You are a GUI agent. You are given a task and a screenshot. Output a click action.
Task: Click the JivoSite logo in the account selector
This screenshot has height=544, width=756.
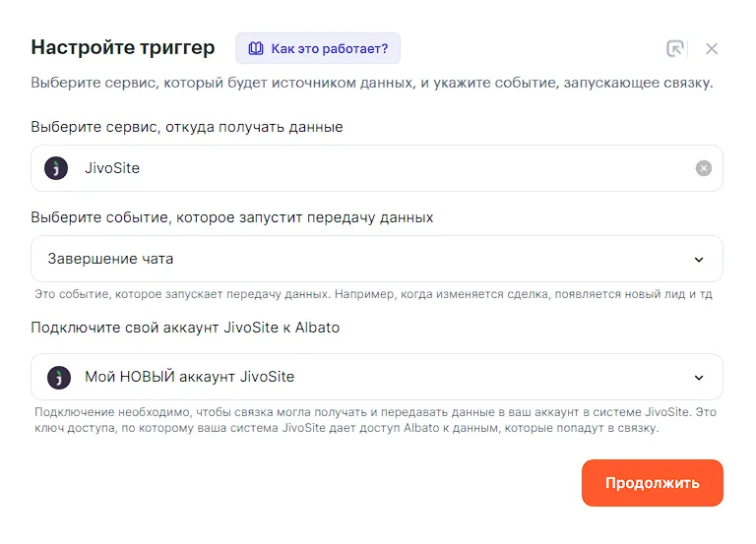[x=57, y=377]
